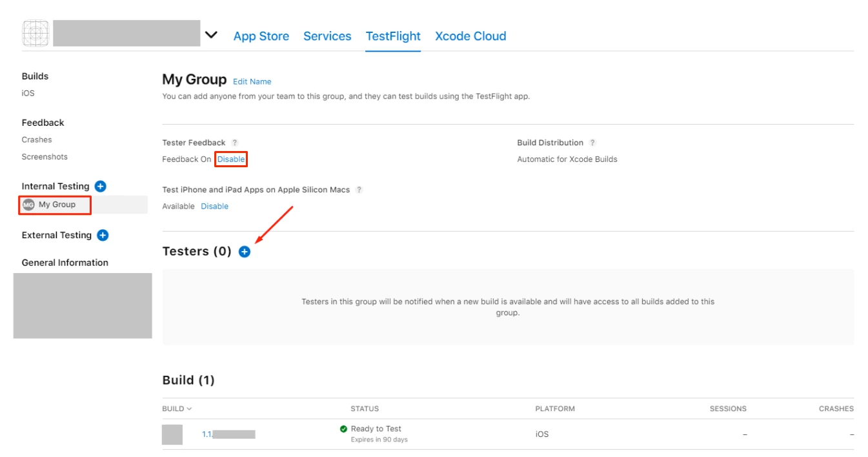Click the Builds sidebar heading
868x457 pixels.
click(x=35, y=76)
